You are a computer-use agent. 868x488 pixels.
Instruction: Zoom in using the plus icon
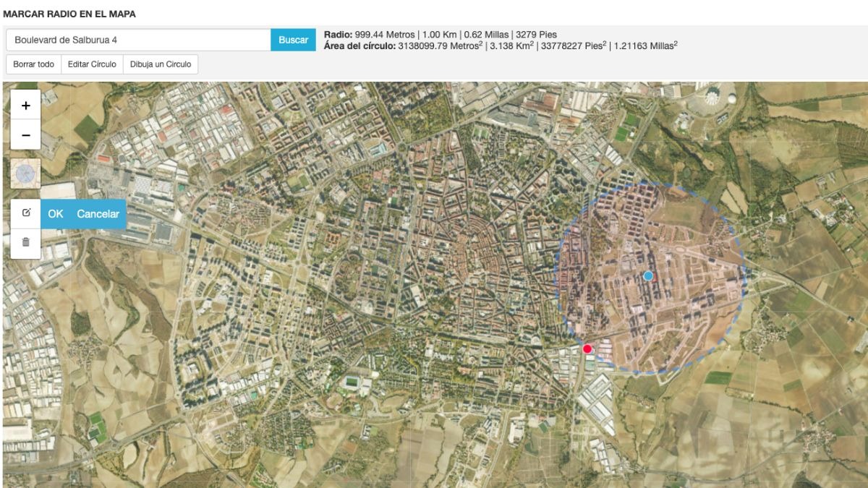pos(25,105)
